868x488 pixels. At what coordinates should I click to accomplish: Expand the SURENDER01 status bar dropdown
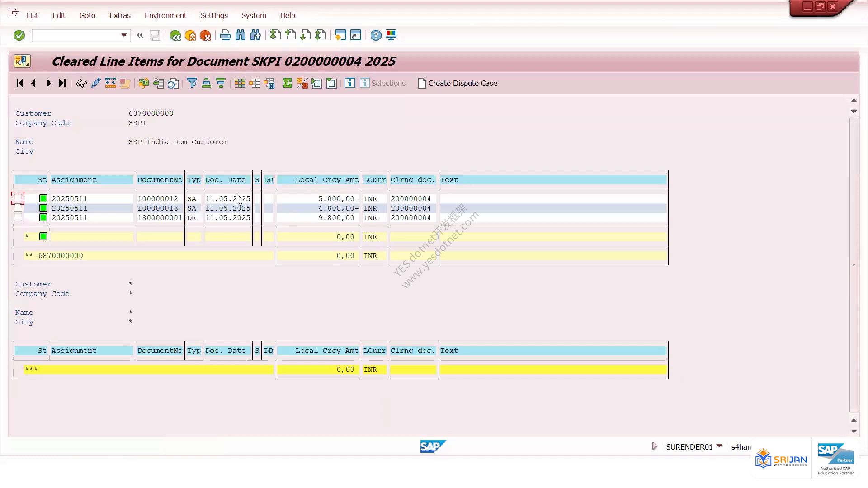coord(719,446)
